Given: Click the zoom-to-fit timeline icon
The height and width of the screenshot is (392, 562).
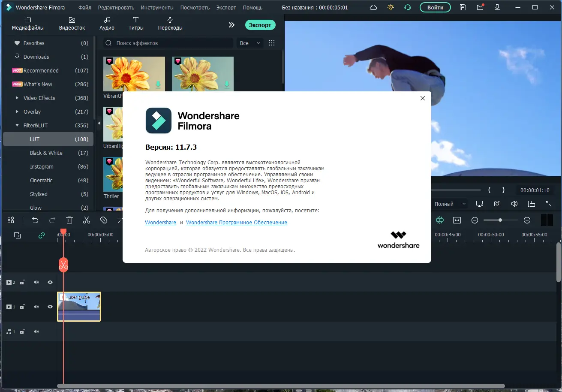Looking at the screenshot, I should [457, 220].
